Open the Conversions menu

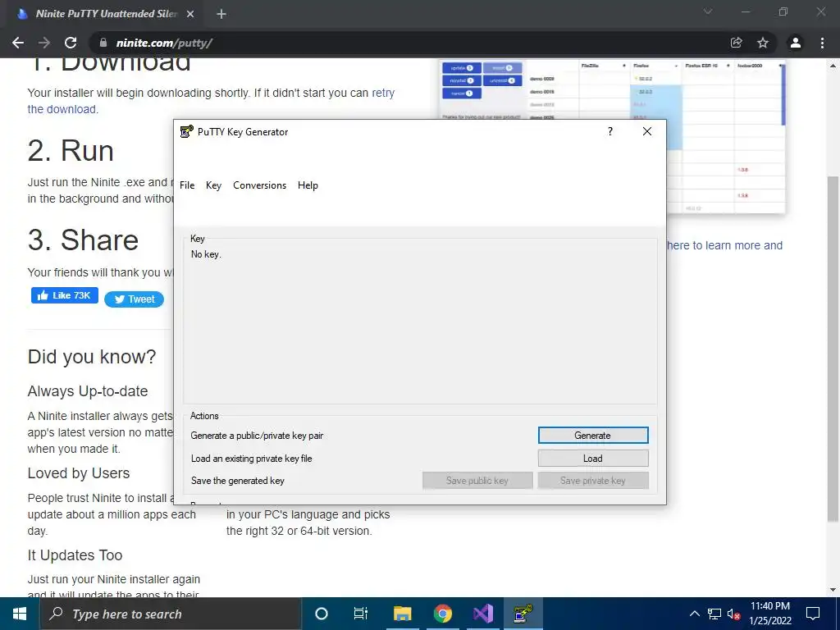pos(259,185)
